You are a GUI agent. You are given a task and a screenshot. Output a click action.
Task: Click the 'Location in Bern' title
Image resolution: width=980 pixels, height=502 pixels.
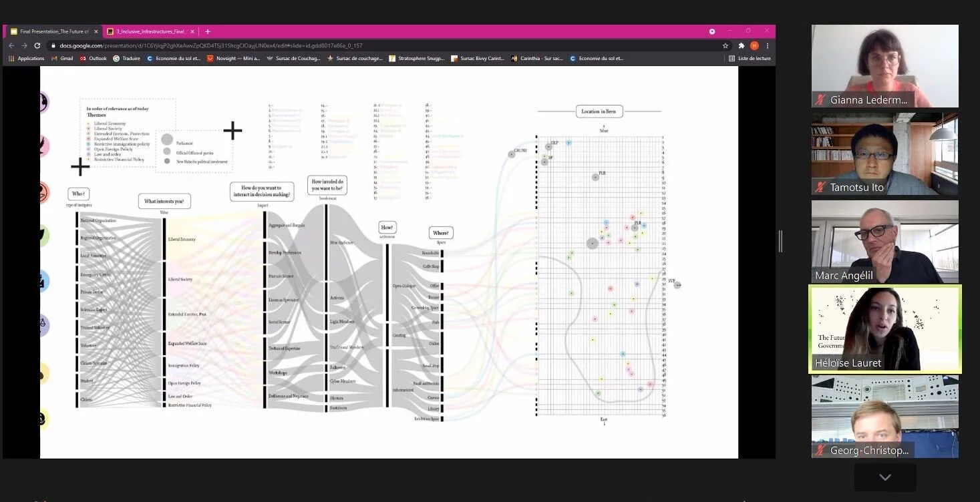599,111
